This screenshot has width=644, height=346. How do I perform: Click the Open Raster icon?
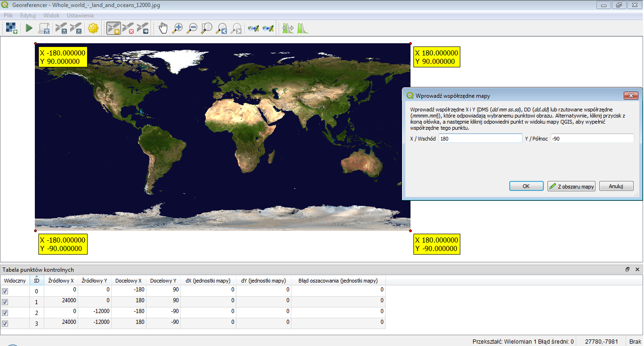point(12,28)
